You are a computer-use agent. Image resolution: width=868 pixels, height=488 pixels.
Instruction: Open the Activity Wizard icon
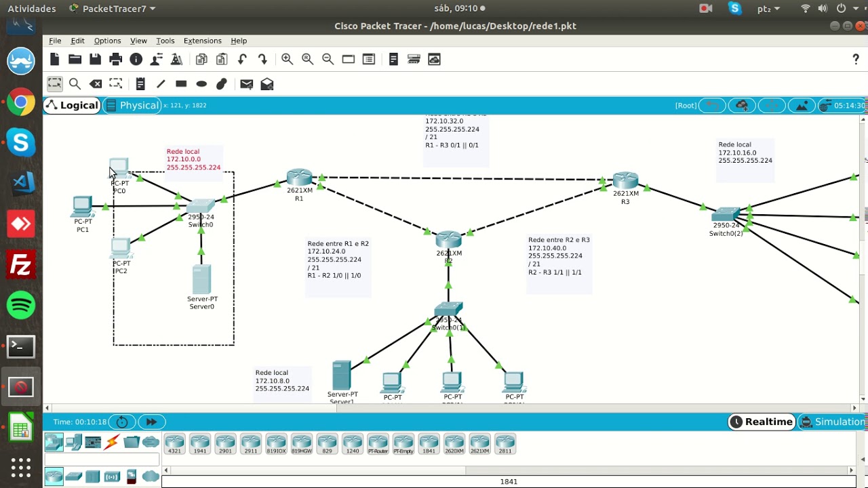pyautogui.click(x=157, y=60)
